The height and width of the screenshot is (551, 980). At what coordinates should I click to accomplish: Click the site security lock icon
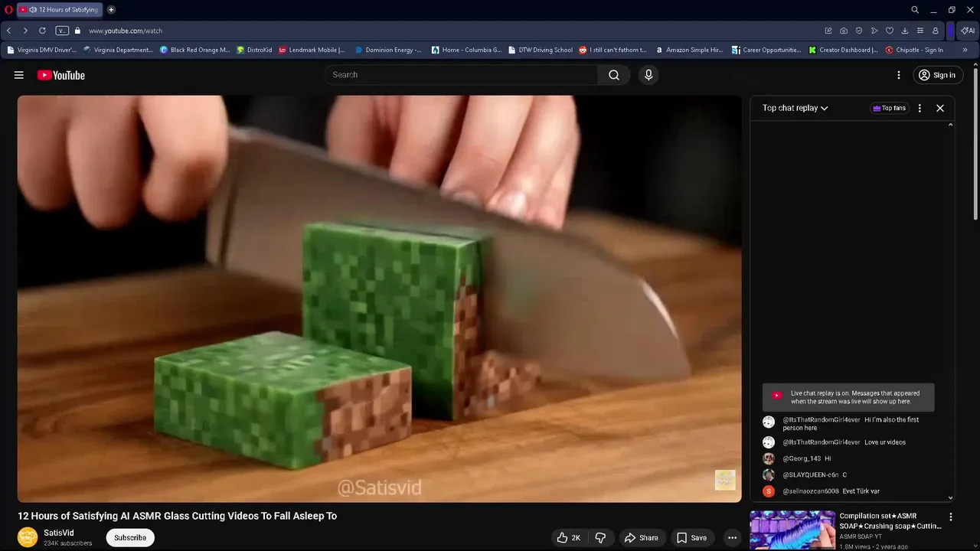tap(77, 31)
